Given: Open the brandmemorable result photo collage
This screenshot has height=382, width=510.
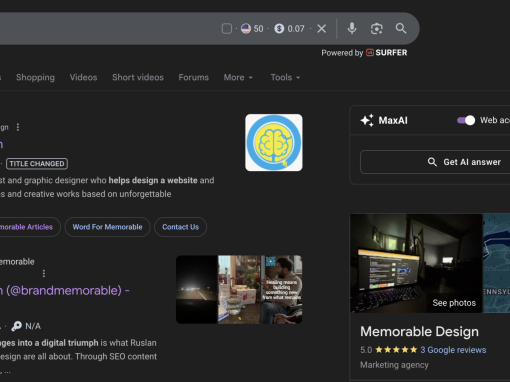Looking at the screenshot, I should tap(239, 289).
